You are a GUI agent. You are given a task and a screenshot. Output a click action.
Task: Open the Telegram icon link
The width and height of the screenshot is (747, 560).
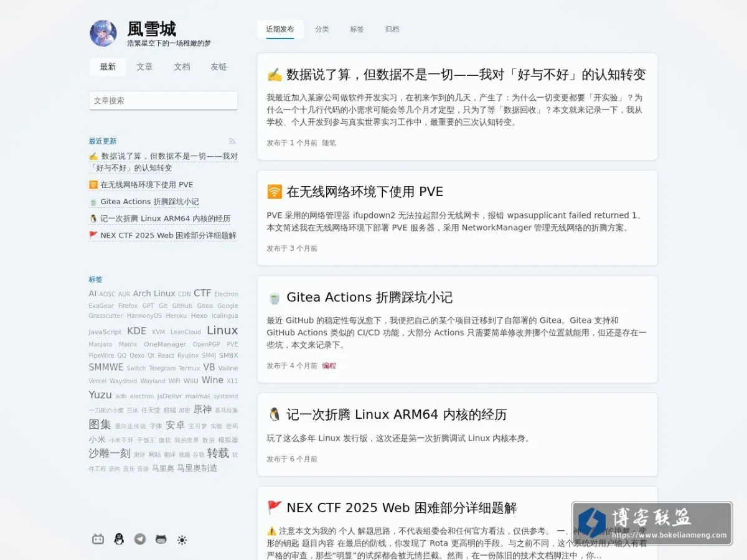[140, 539]
